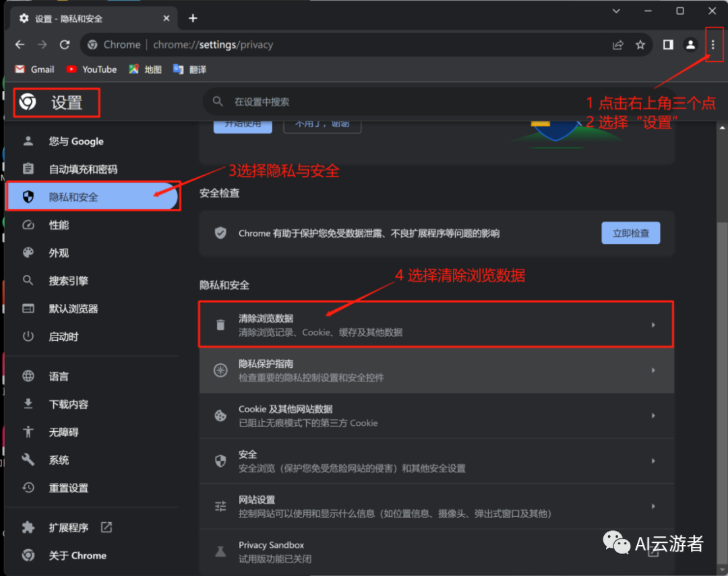Open the profile avatar icon
The height and width of the screenshot is (576, 728).
pyautogui.click(x=690, y=44)
